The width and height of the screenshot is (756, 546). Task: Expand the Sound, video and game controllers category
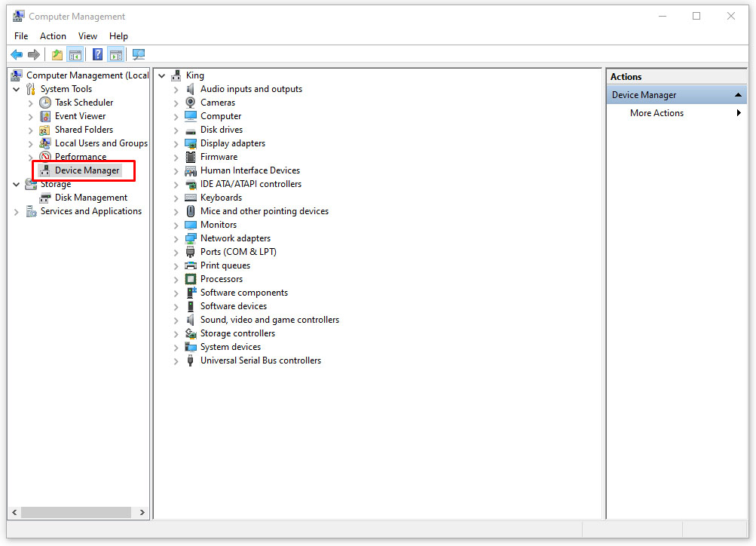(x=176, y=321)
